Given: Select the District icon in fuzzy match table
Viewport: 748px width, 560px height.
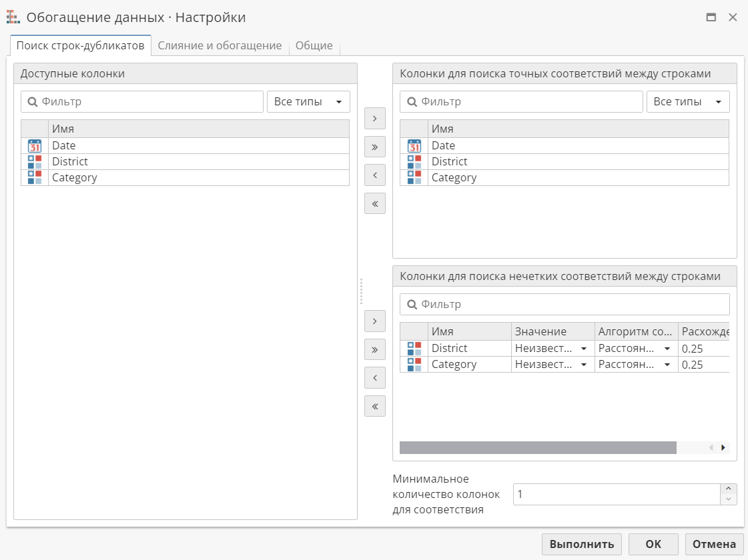Looking at the screenshot, I should click(x=414, y=348).
